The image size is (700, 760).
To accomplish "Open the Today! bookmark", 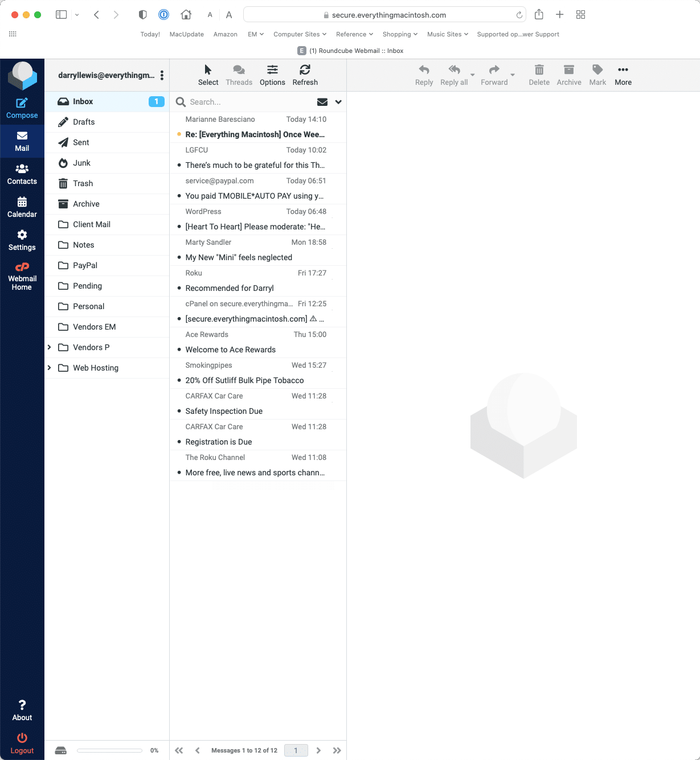I will [x=150, y=34].
